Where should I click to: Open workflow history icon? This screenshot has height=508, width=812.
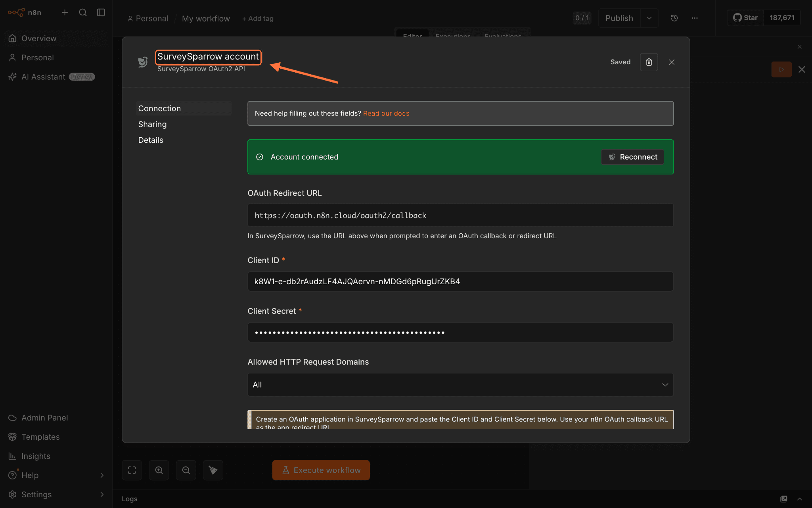[x=674, y=18]
